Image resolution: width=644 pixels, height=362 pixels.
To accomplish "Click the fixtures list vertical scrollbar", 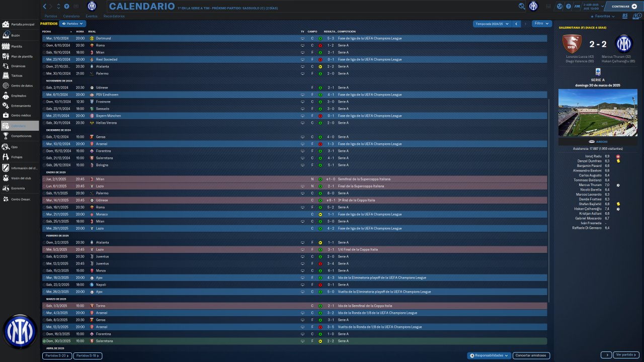I will [549, 201].
